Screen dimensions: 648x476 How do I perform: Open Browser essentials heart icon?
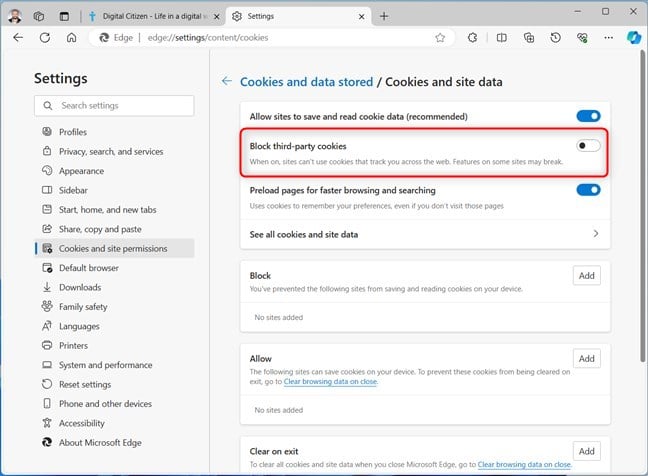tap(582, 38)
